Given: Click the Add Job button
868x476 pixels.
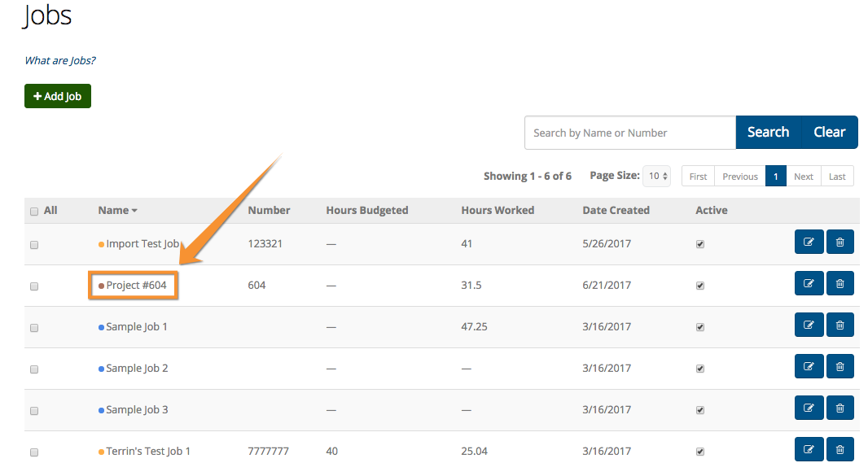Looking at the screenshot, I should 58,96.
